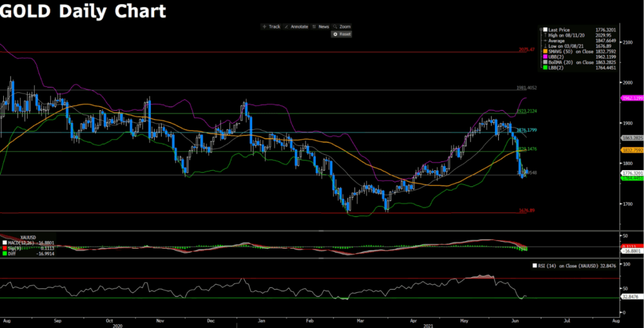
Task: Click the green Diff swatch
Action: 4,254
